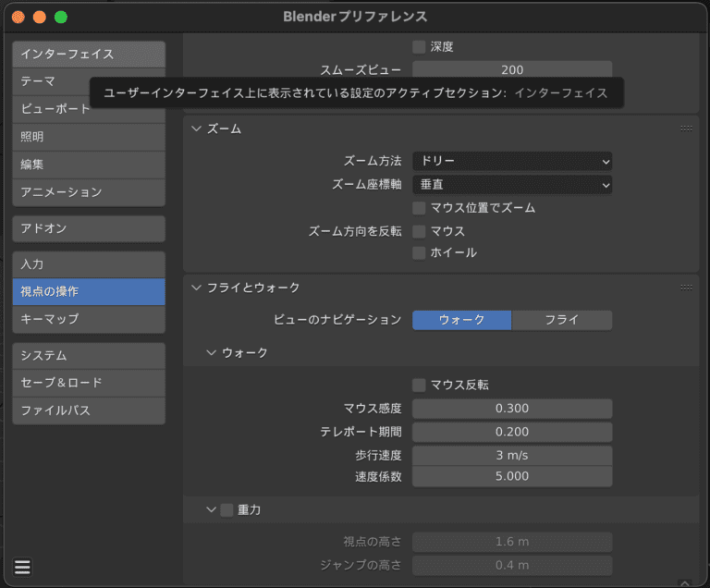Click the ジャンプの高さ value field
Image resolution: width=710 pixels, height=588 pixels.
(x=512, y=566)
